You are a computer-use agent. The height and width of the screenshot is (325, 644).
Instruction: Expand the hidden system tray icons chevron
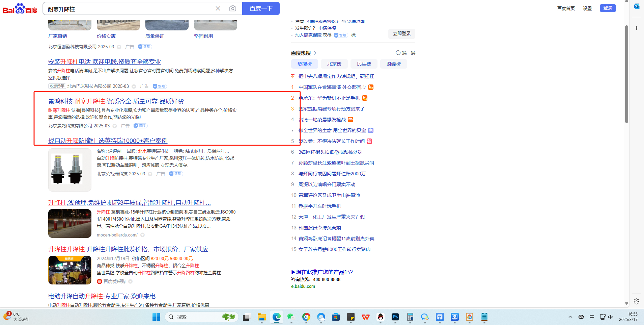pos(570,317)
